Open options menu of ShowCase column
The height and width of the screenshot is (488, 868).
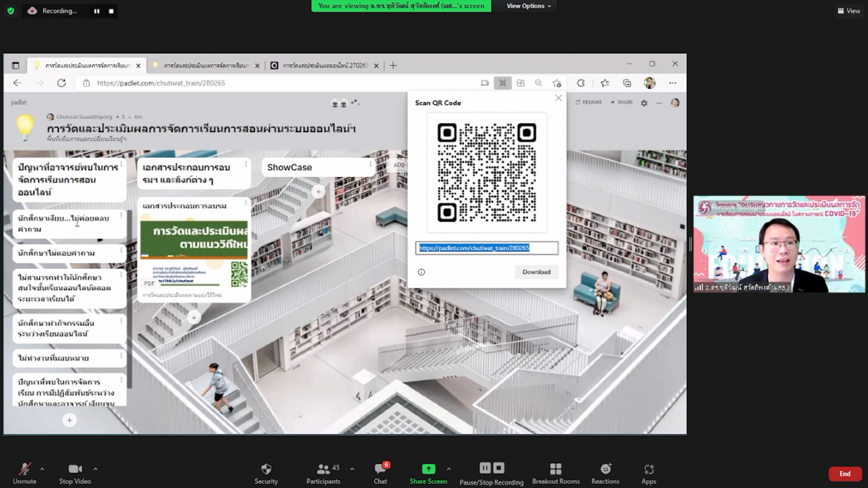pyautogui.click(x=370, y=164)
